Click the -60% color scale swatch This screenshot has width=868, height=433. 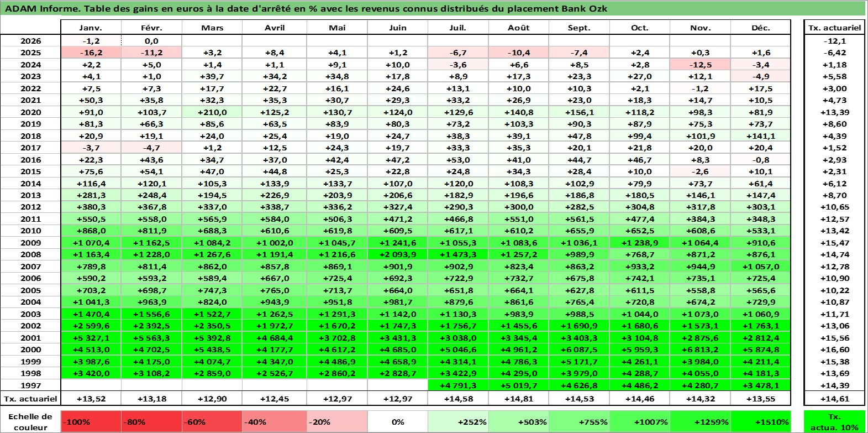click(212, 421)
